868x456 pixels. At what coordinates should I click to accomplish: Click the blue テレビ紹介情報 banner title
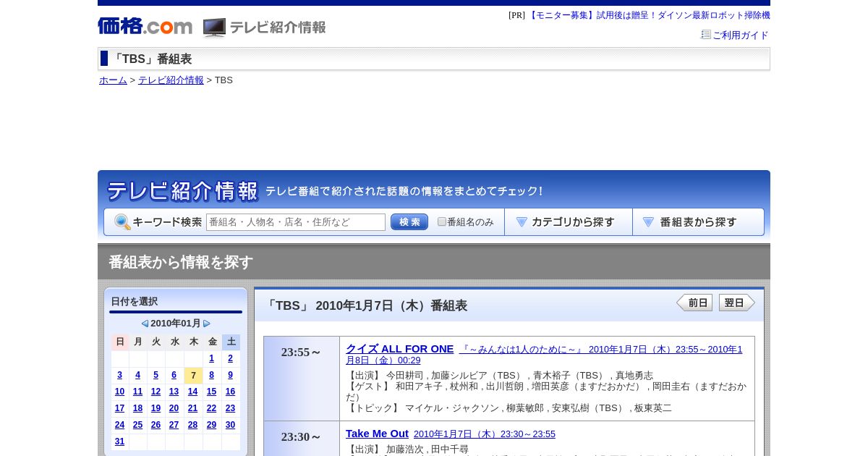coord(182,191)
